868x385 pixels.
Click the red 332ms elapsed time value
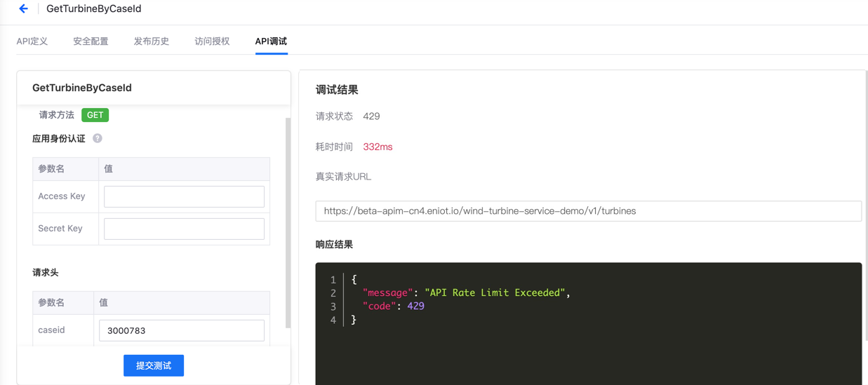pyautogui.click(x=378, y=147)
